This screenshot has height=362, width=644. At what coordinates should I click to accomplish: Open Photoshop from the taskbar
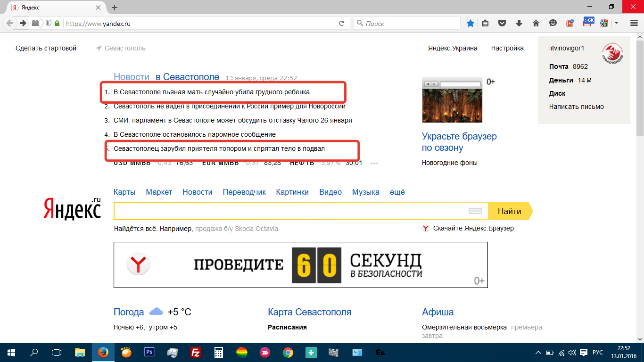pos(149,352)
